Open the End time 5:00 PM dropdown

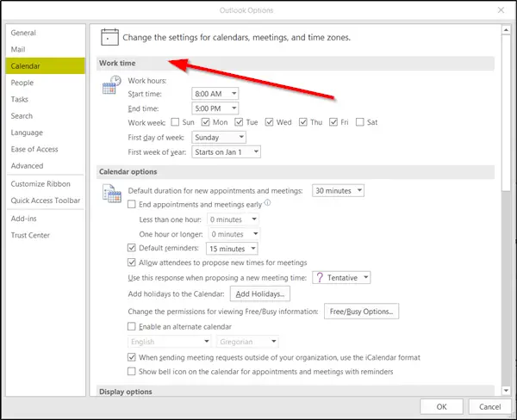coord(215,108)
